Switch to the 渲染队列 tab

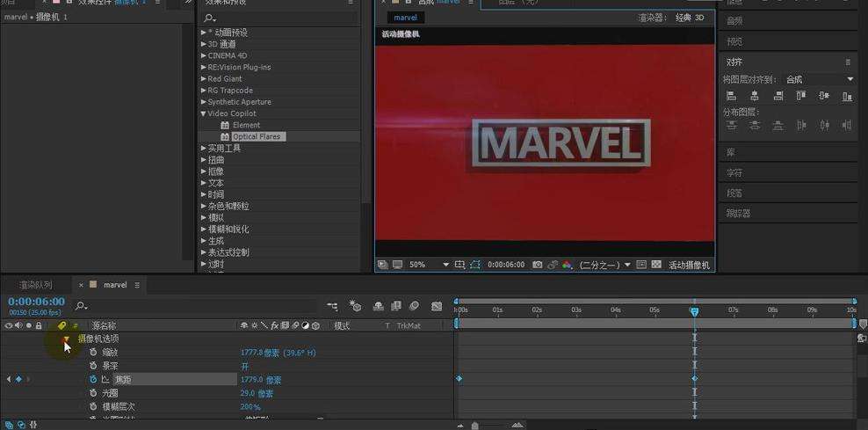pos(36,285)
